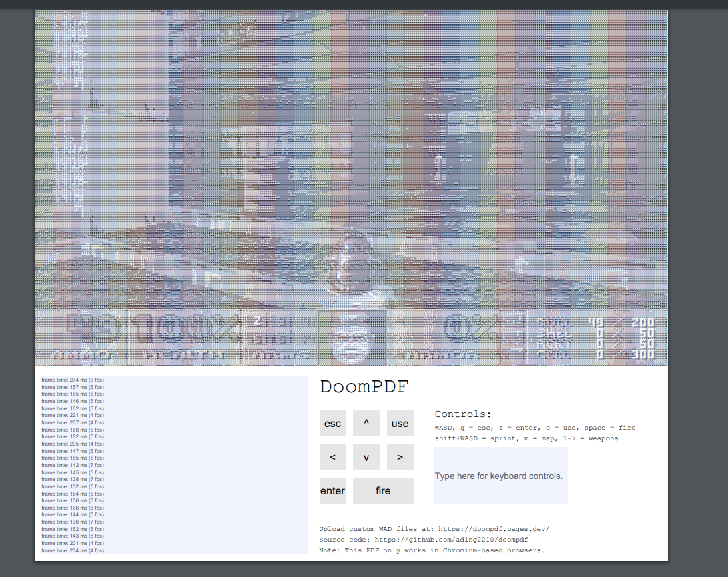The height and width of the screenshot is (577, 728).
Task: Select log line 'frame time: 207 ms (4 fps)'
Action: pos(73,422)
